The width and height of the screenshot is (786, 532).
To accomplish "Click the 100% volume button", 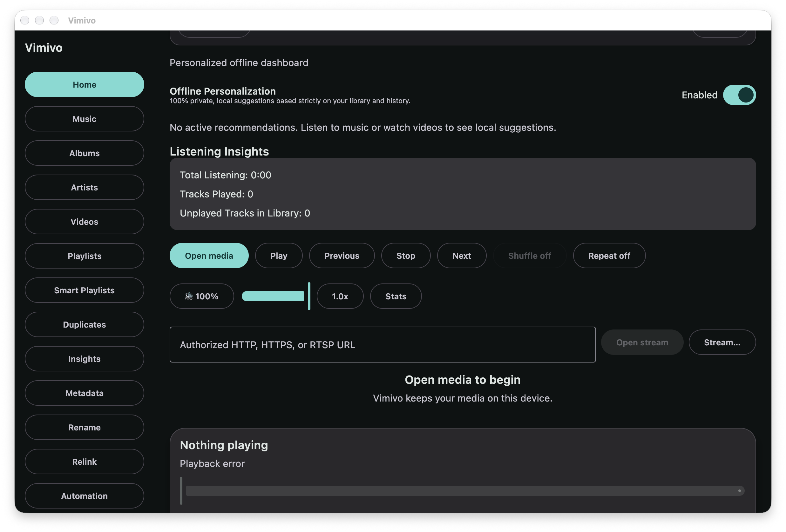I will click(201, 296).
